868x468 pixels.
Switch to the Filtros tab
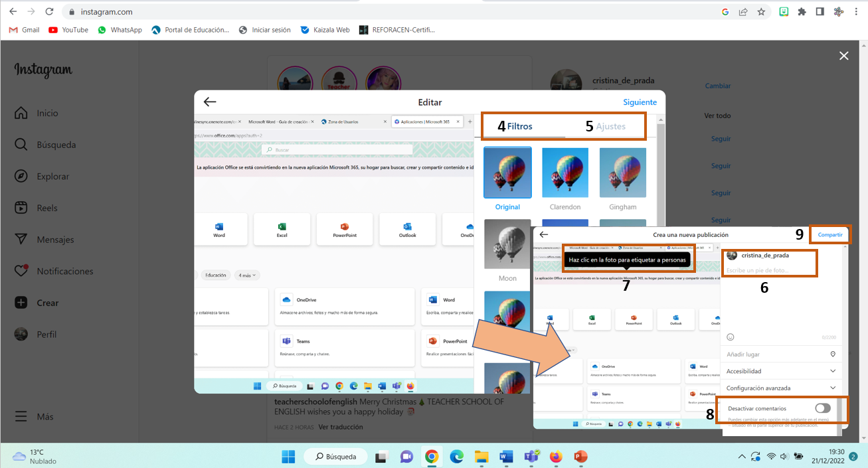click(520, 126)
